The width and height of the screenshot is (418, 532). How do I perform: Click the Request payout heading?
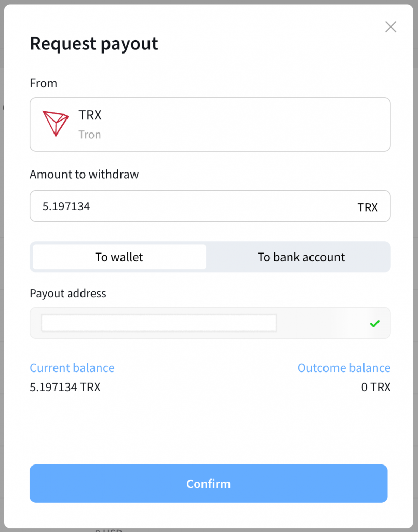tap(94, 44)
